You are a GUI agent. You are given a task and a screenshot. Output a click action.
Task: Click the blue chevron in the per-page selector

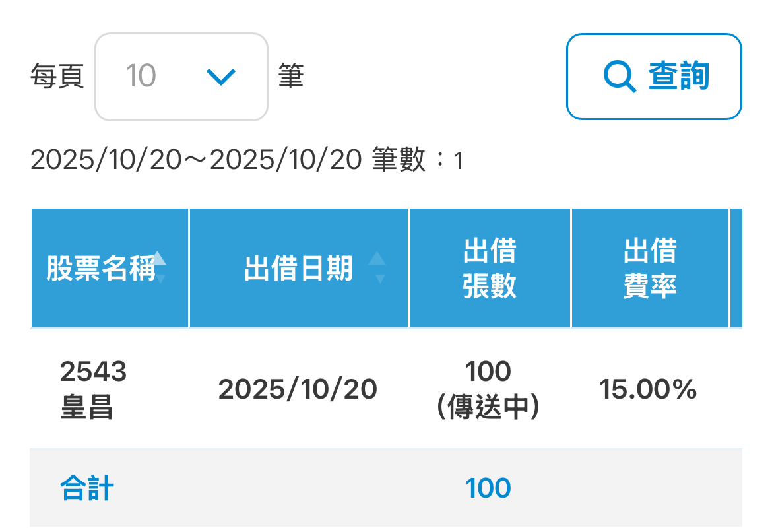point(220,77)
